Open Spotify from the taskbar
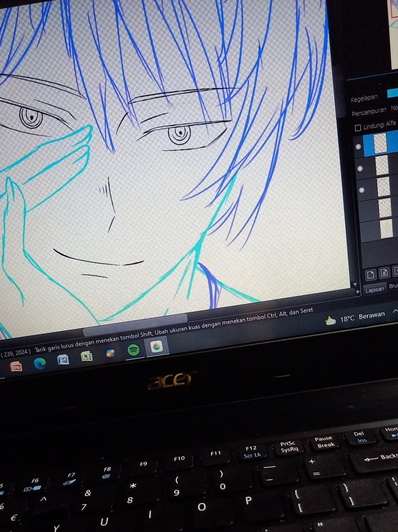Screen dimensions: 398x532 coord(133,350)
